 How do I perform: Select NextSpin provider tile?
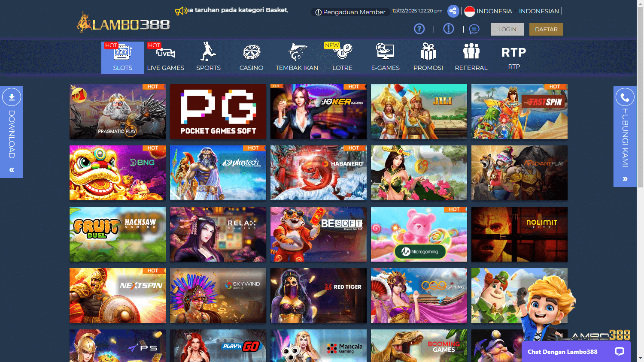point(118,296)
